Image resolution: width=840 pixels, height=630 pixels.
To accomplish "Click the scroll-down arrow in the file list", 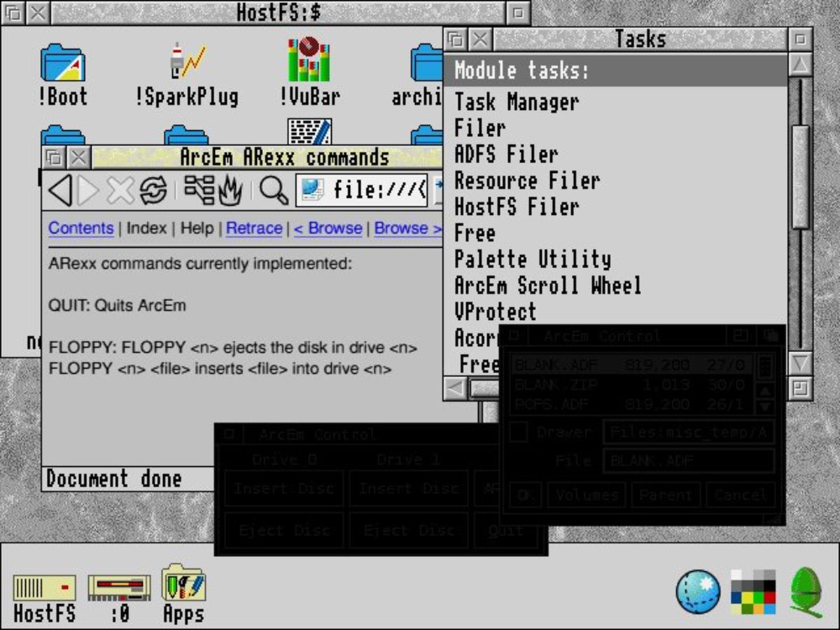I will click(x=764, y=405).
